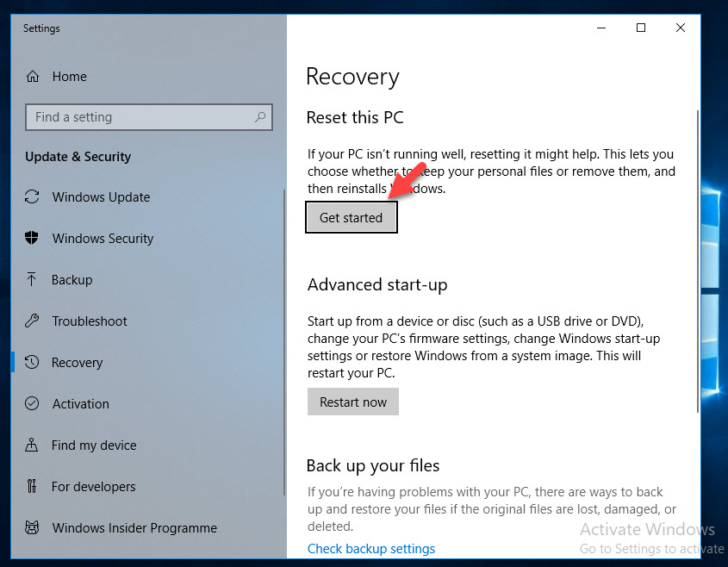Click the Reset this PC heading
The width and height of the screenshot is (728, 567).
355,117
